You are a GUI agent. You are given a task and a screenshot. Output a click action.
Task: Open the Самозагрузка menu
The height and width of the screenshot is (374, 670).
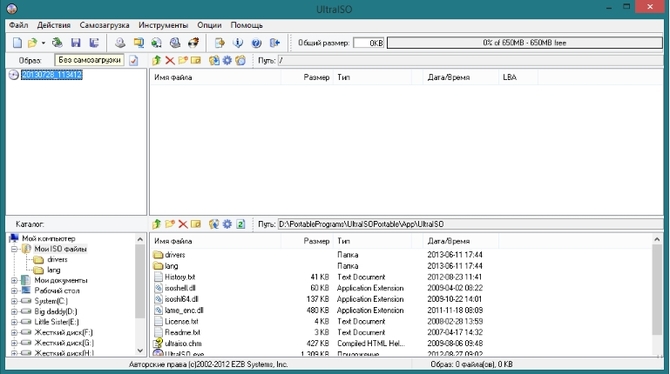point(104,25)
